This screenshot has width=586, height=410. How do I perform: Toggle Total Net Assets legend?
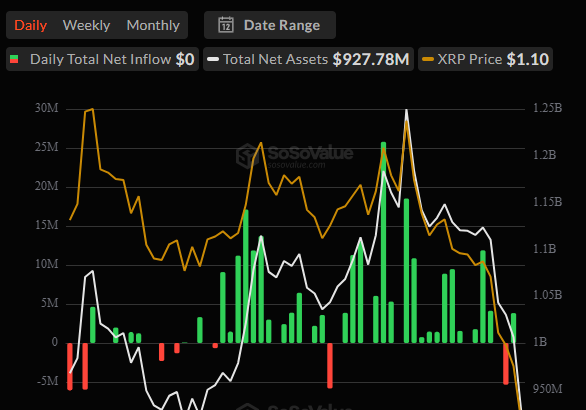point(308,59)
